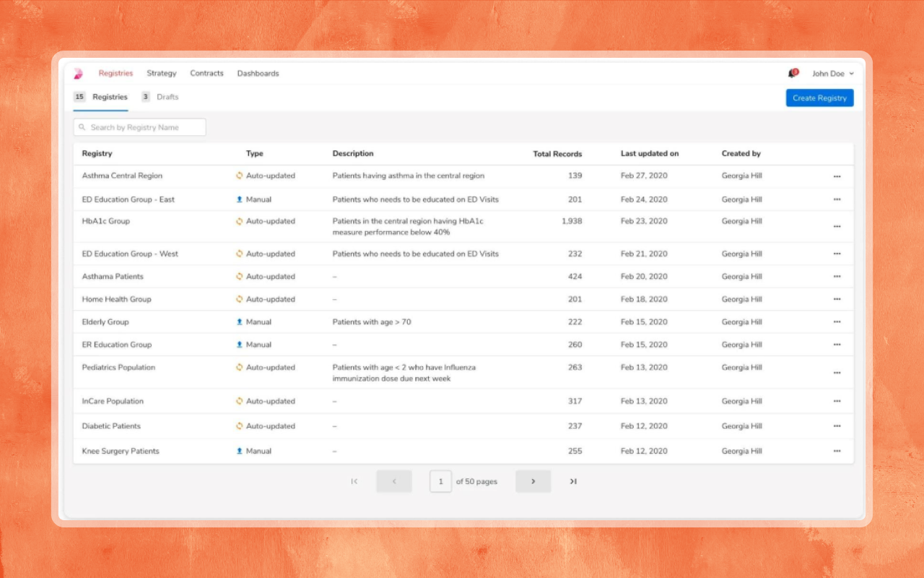
Task: Click three-dot menu for Knee Surgery Patients
Action: click(x=837, y=452)
